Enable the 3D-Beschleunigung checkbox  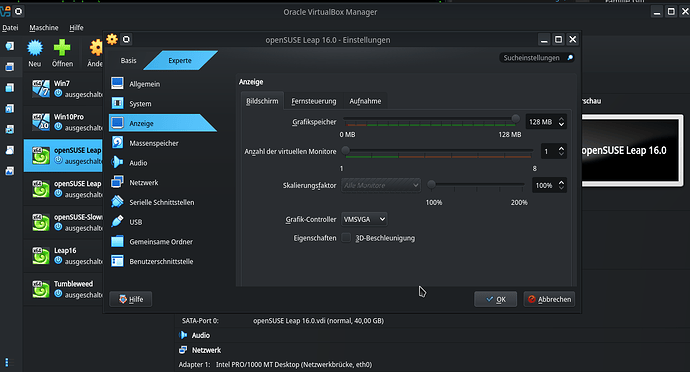pos(346,238)
